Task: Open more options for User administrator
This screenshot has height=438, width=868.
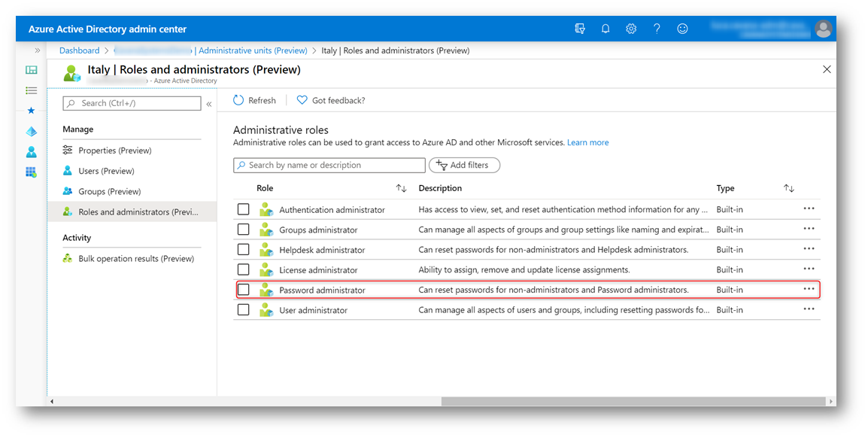Action: [x=809, y=309]
